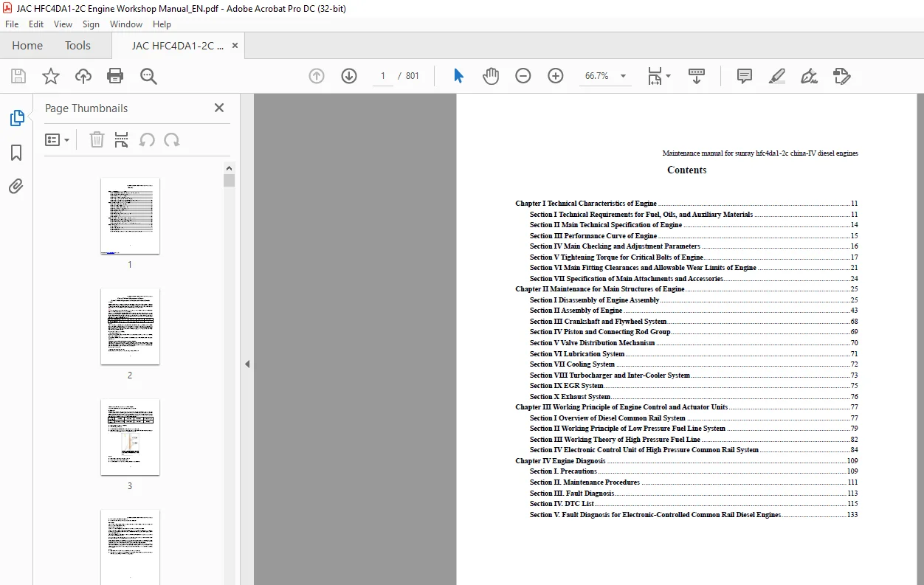Select page 4 thumbnail

pos(130,547)
